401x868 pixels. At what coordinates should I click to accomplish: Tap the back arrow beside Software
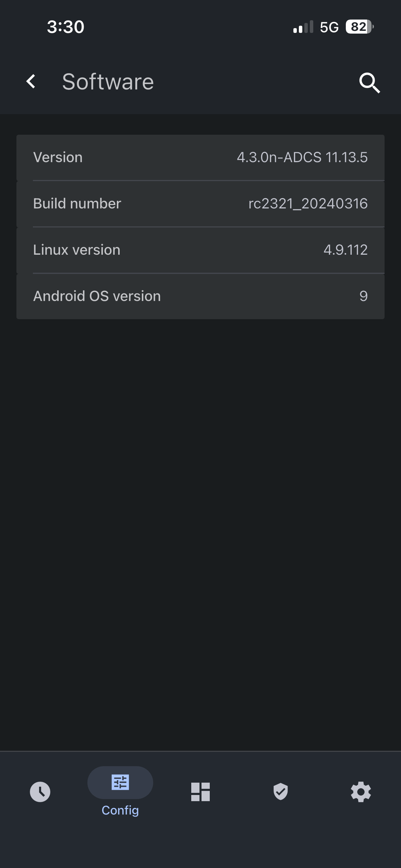point(31,82)
